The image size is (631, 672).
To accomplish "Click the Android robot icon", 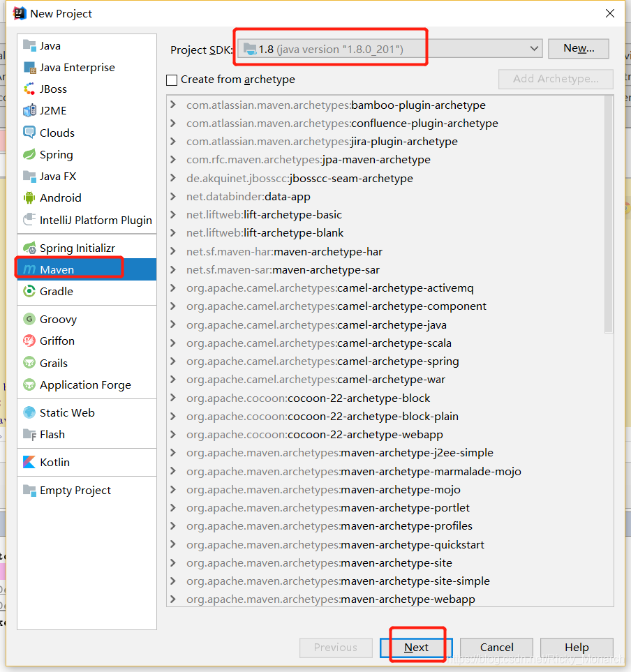I will pyautogui.click(x=29, y=197).
